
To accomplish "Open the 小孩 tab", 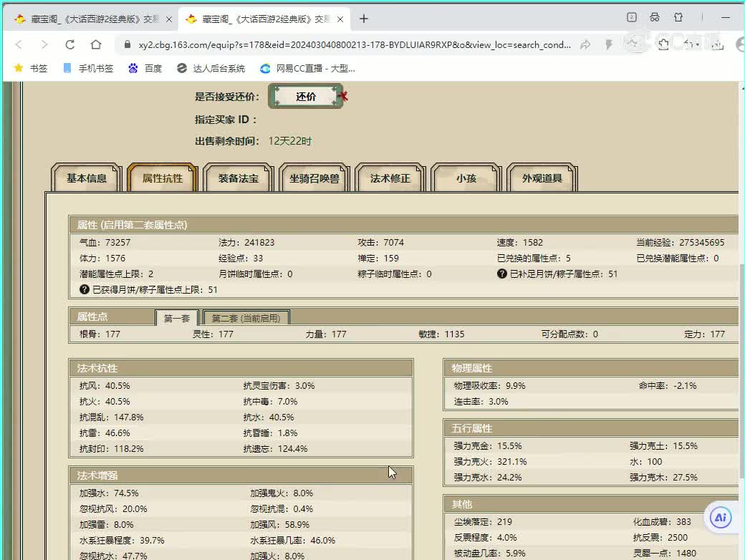I will [x=466, y=178].
